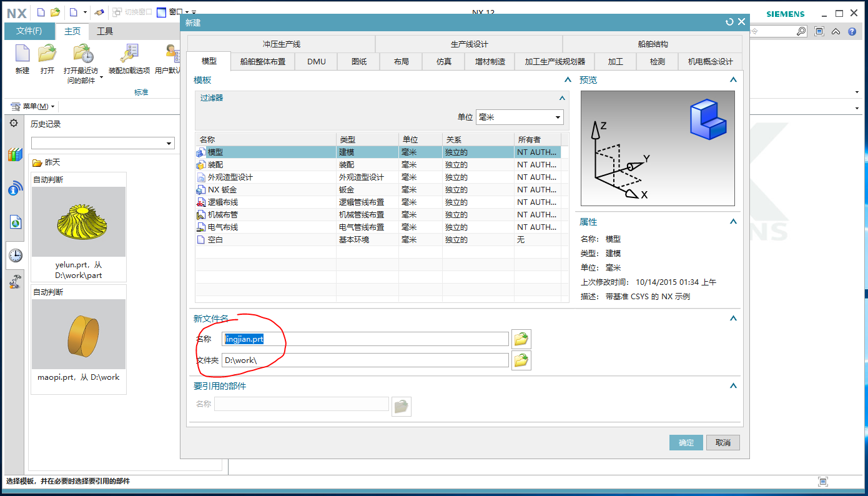Screen dimensions: 868x496
Task: Open the maopi.prt history thumbnail
Action: (79, 334)
